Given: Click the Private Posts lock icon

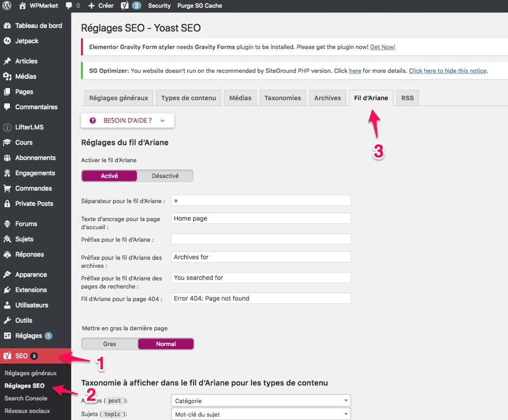Looking at the screenshot, I should click(7, 203).
